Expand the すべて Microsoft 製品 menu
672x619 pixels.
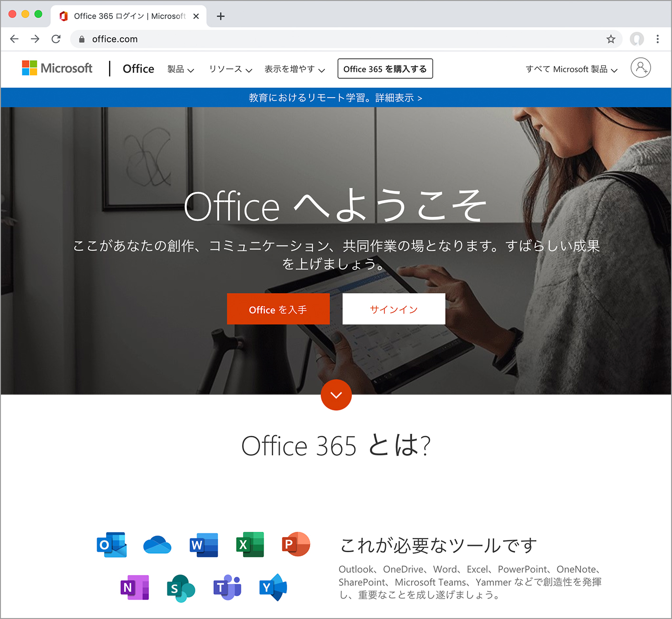point(571,69)
